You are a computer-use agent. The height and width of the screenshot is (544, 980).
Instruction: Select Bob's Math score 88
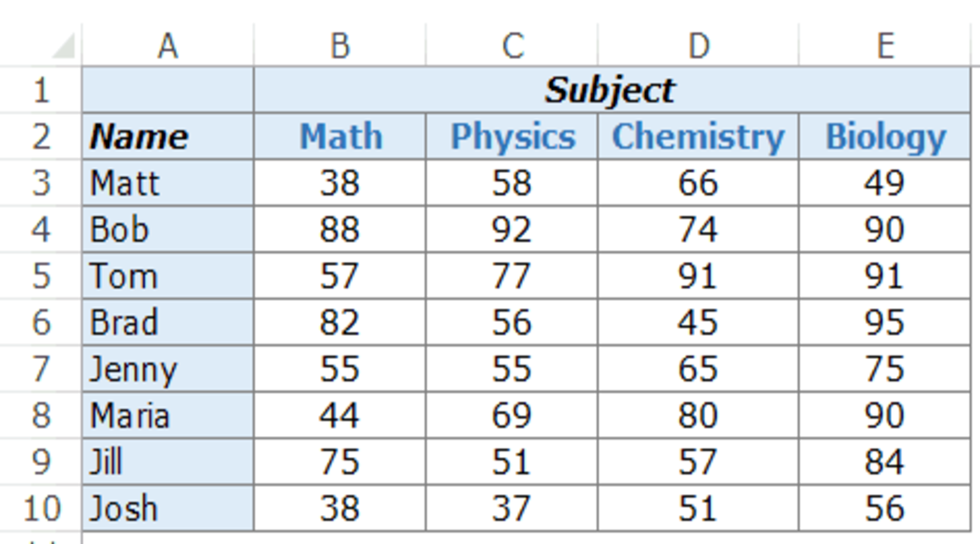tap(339, 229)
